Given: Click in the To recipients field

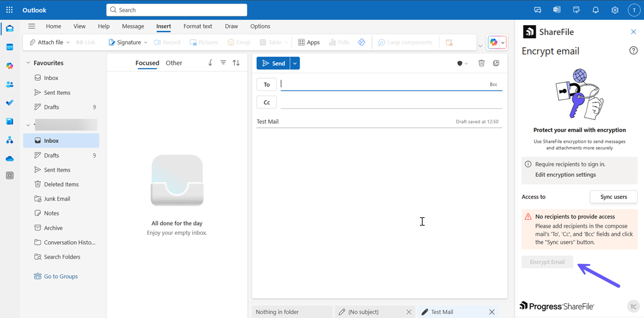Looking at the screenshot, I should pos(381,84).
